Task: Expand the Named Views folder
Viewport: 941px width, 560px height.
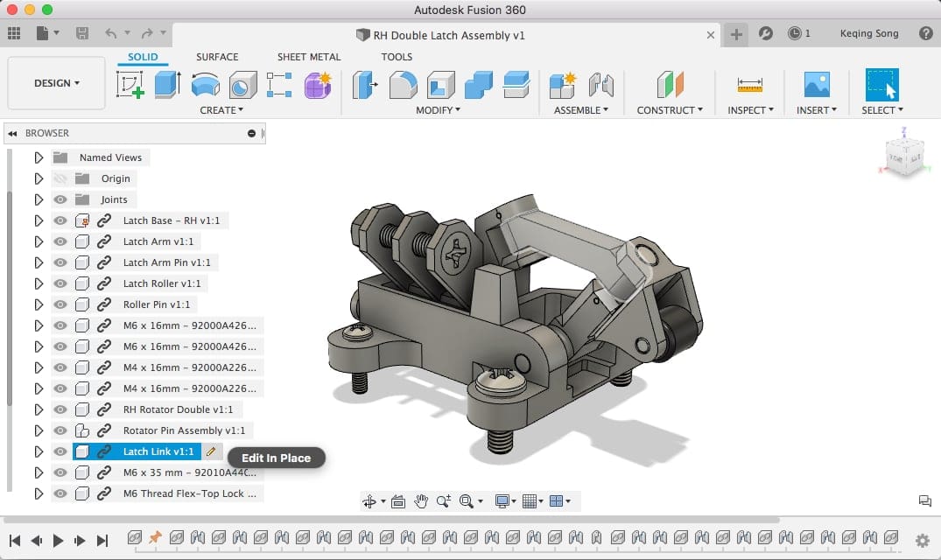Action: pos(39,157)
